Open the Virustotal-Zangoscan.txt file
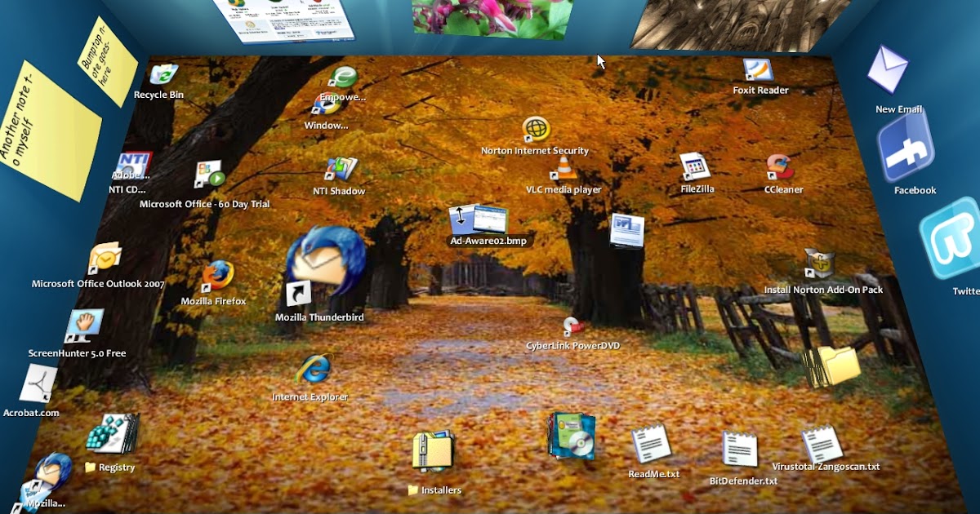Screen dimensions: 980x514 pyautogui.click(x=822, y=445)
